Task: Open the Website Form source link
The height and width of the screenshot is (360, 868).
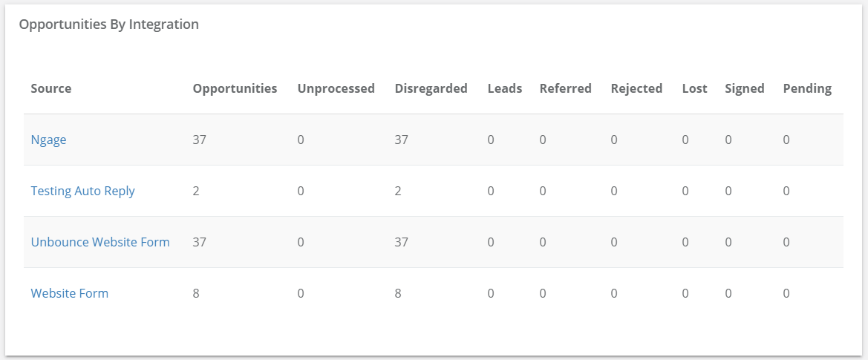Action: click(70, 293)
